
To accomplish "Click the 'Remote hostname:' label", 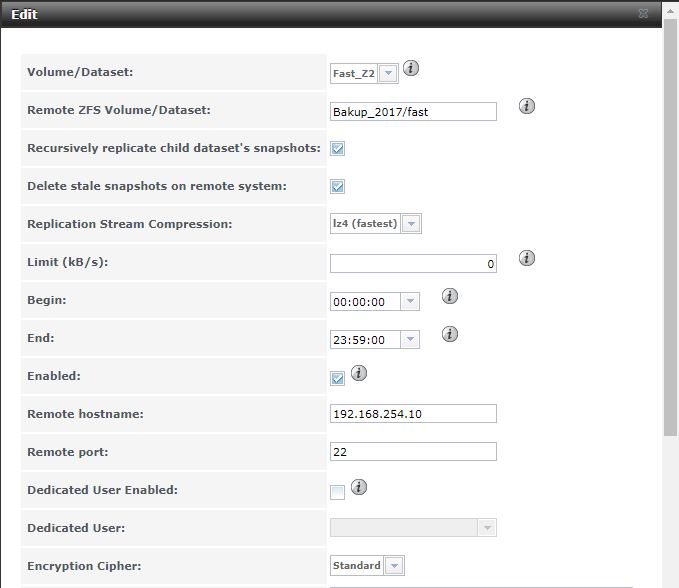I will tap(85, 414).
